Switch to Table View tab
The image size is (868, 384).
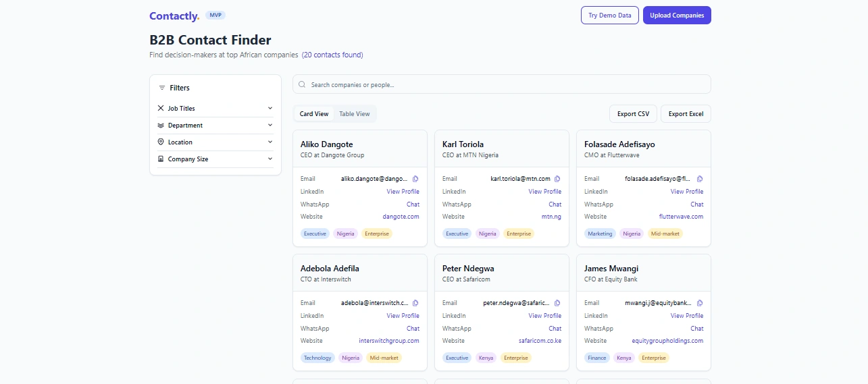click(355, 114)
